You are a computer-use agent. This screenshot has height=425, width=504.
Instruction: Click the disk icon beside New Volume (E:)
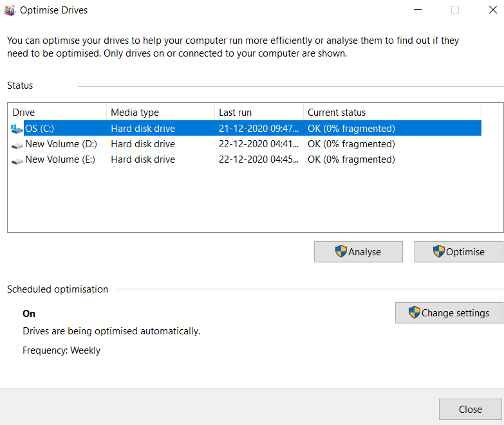17,161
